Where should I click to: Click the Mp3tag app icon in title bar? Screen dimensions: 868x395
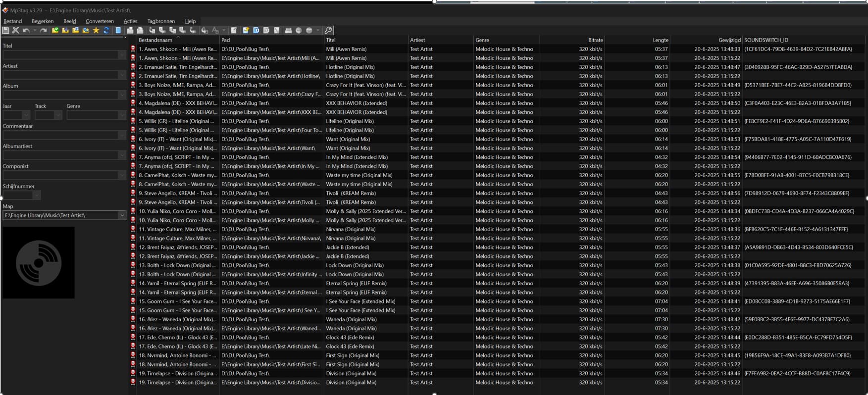tap(5, 10)
